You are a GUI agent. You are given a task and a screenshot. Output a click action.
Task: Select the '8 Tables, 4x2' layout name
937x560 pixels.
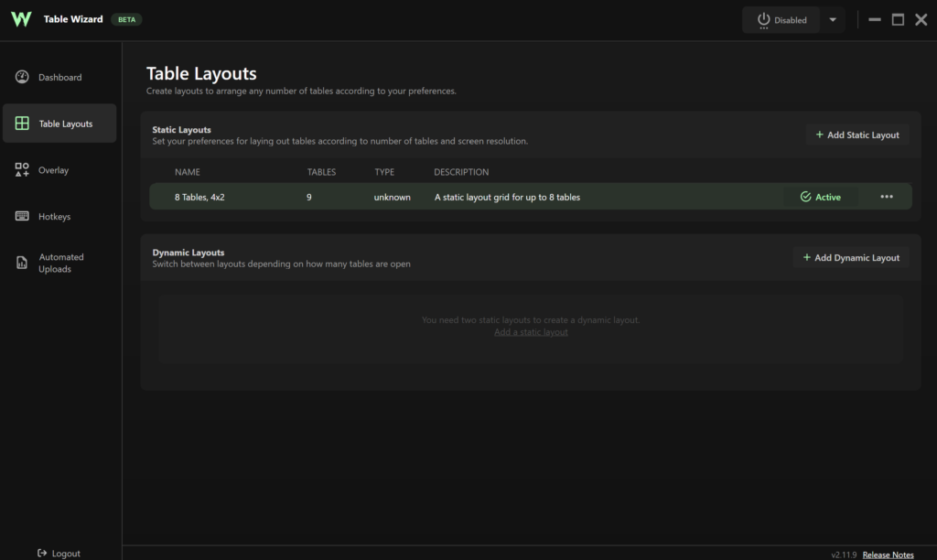pyautogui.click(x=199, y=197)
